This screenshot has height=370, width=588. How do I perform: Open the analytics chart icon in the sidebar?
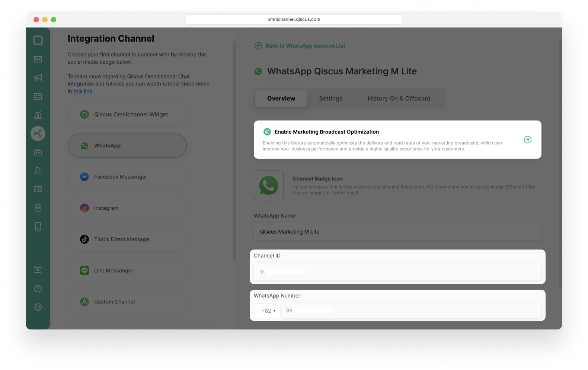tap(38, 115)
